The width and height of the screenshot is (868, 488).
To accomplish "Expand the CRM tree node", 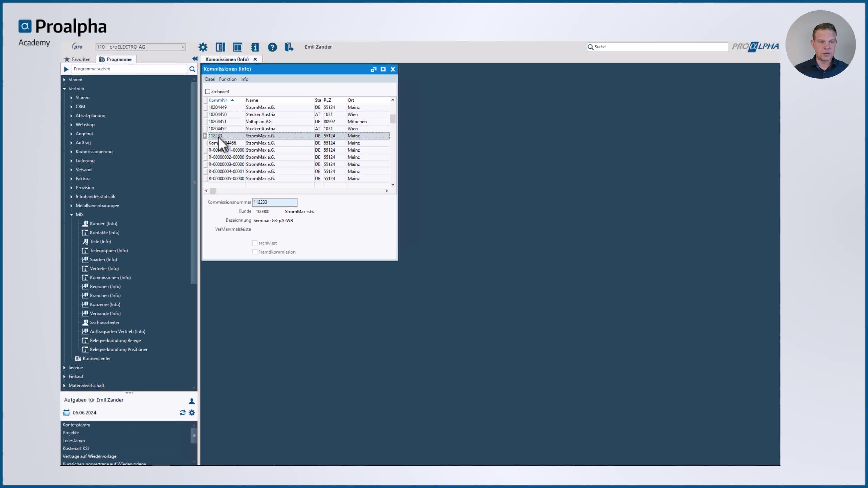I will pos(71,107).
